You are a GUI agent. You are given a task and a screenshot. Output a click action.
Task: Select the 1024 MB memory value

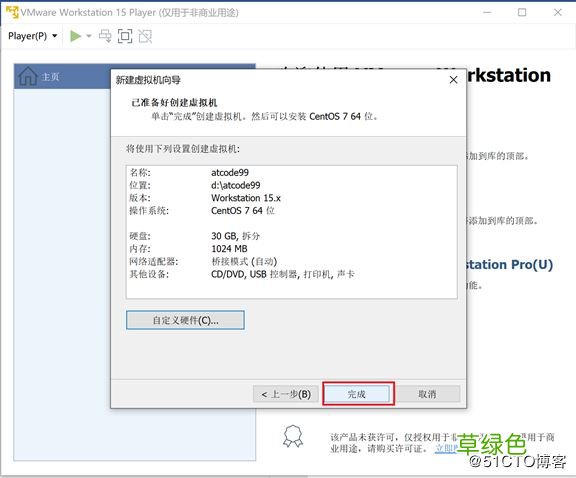point(229,249)
